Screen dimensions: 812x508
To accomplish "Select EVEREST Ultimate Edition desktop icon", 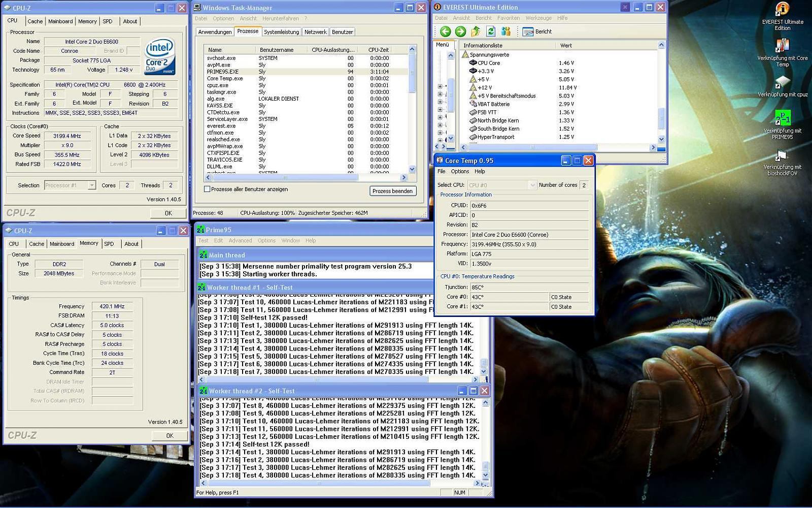I will (782, 17).
